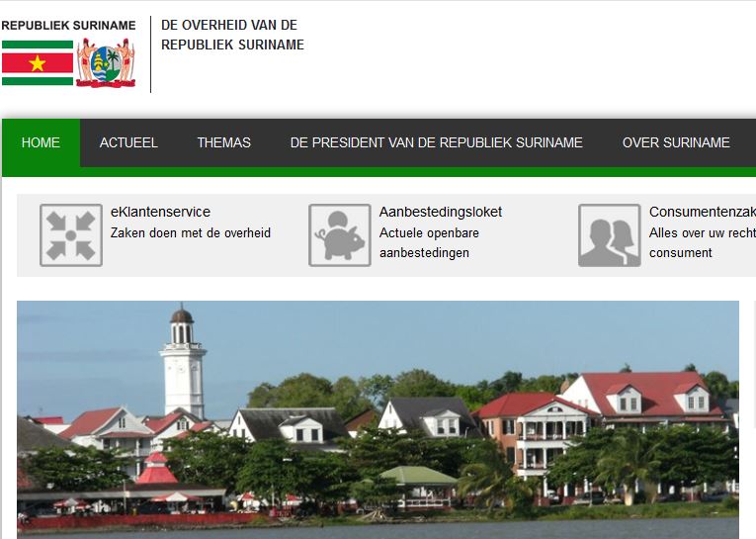Open the THEMAS navigation item
Viewport: 756px width, 539px height.
(223, 142)
